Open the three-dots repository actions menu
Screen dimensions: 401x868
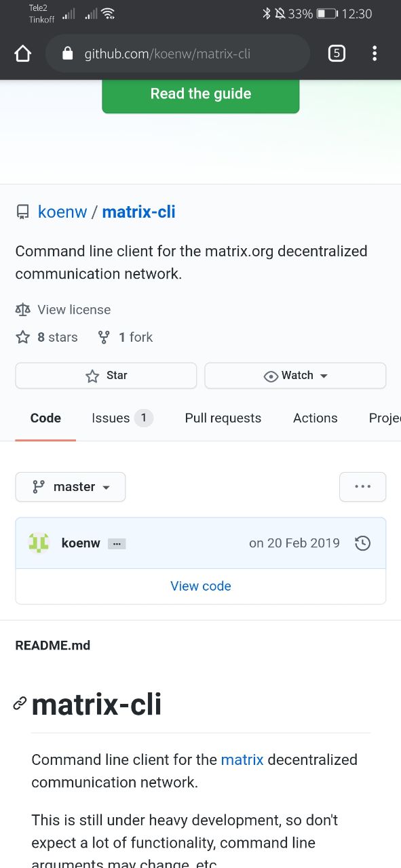click(363, 487)
